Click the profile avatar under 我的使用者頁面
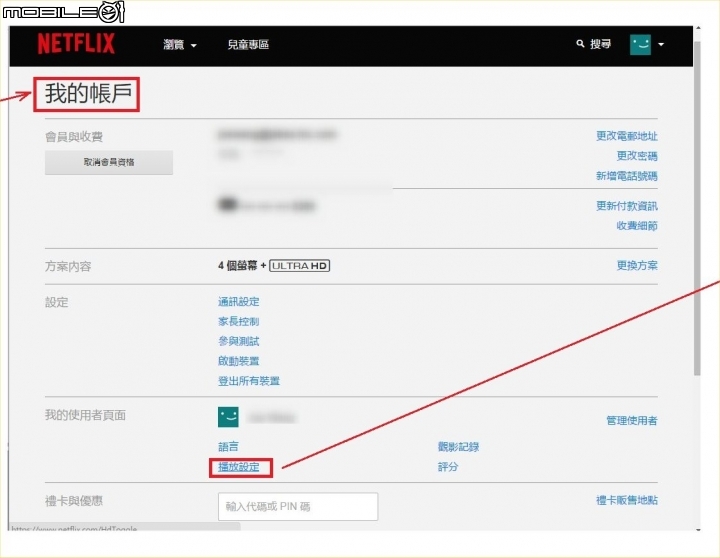The height and width of the screenshot is (558, 720). pyautogui.click(x=228, y=417)
